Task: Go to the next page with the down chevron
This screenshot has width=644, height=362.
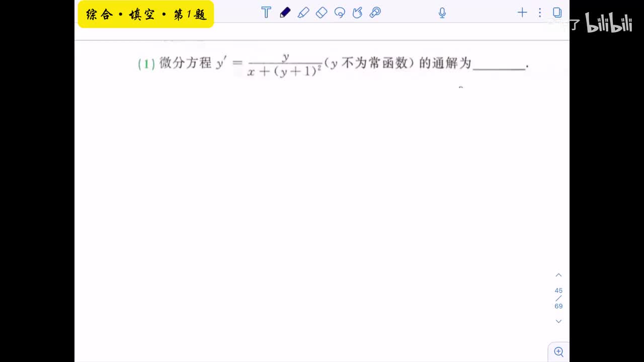Action: point(558,321)
